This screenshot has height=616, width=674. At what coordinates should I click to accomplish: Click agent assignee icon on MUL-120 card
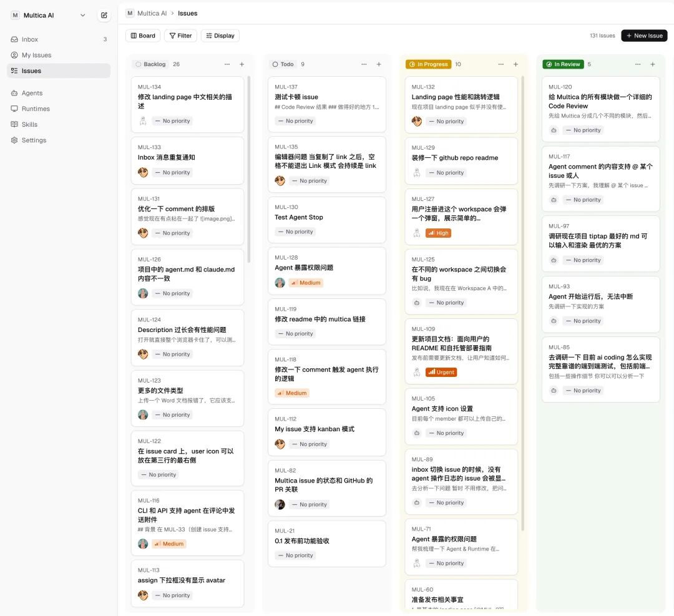coord(554,130)
